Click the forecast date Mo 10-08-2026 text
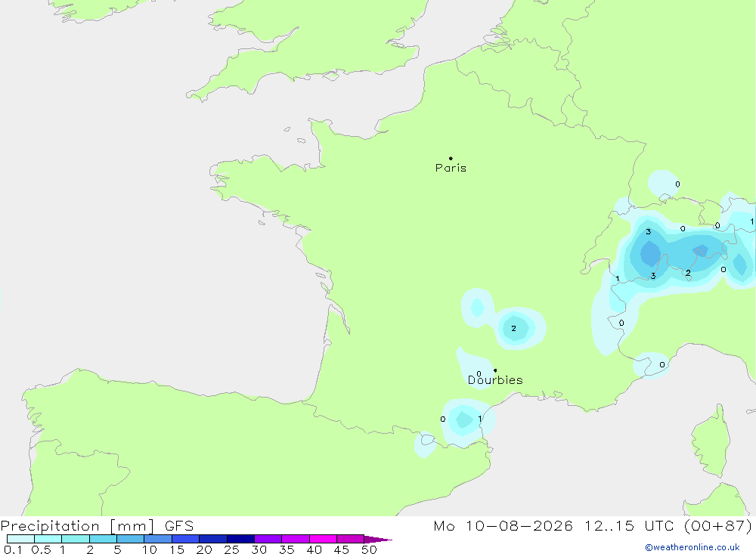The height and width of the screenshot is (554, 756). tap(503, 525)
